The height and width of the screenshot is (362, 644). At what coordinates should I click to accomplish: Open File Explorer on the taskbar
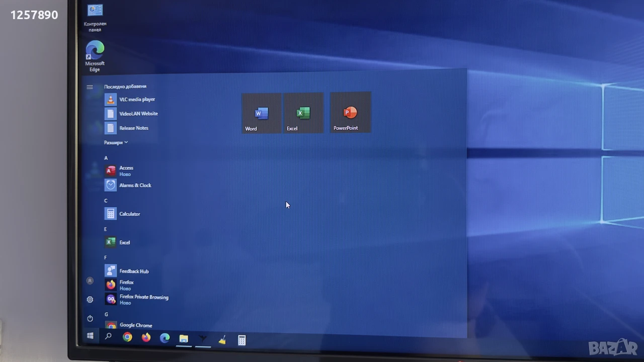[x=184, y=338]
